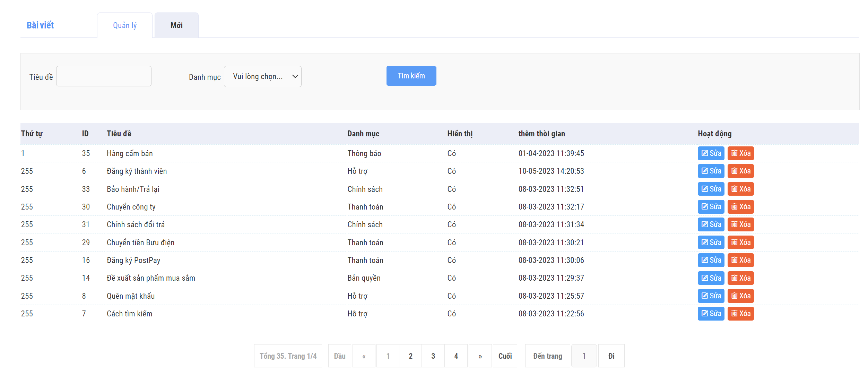Click the Đến trang page number field
This screenshot has height=383, width=868.
point(584,356)
